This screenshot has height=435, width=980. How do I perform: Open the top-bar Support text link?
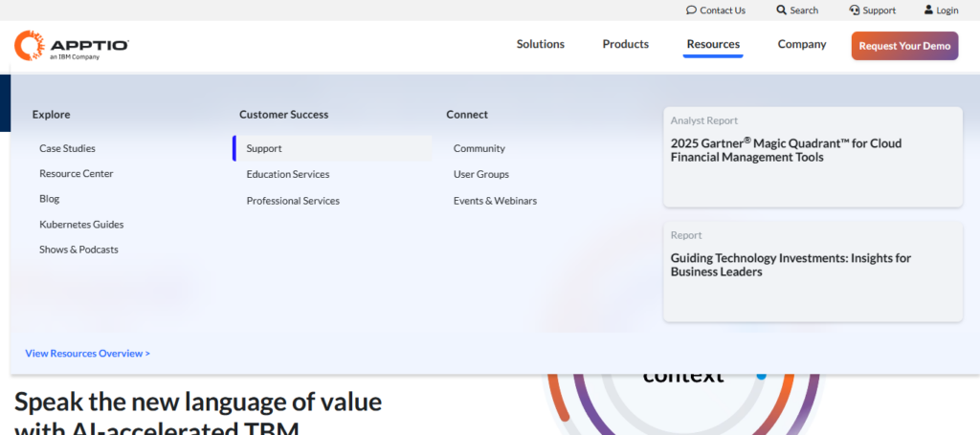click(880, 10)
